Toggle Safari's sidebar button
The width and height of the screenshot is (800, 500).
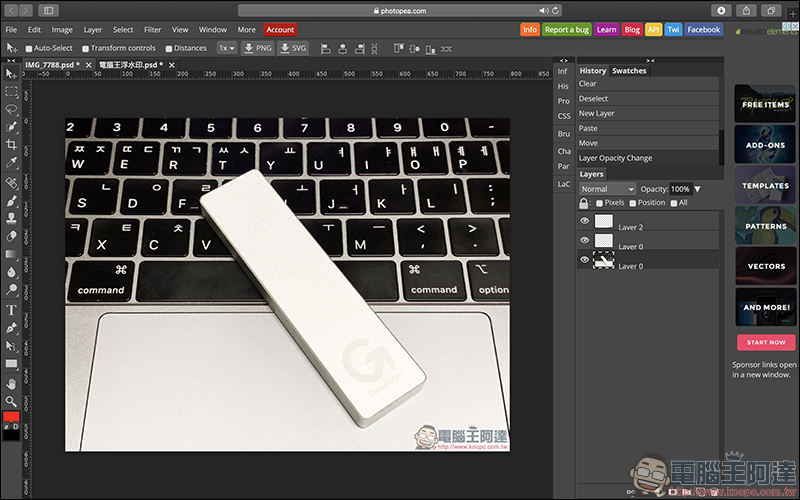tap(48, 10)
